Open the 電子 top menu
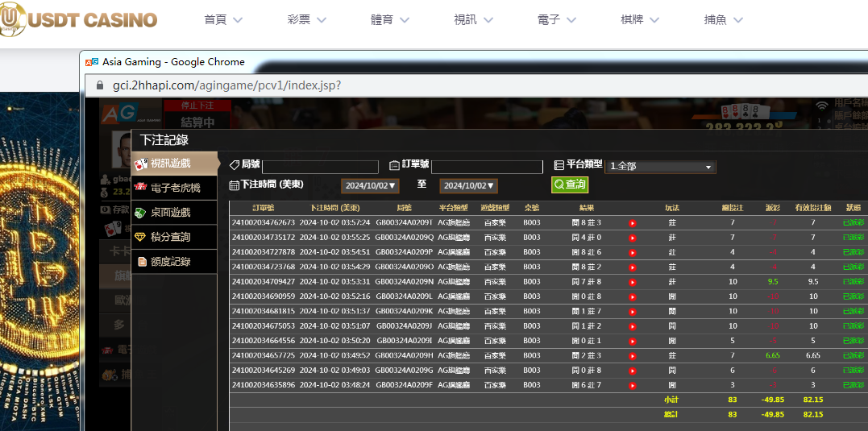 point(559,20)
